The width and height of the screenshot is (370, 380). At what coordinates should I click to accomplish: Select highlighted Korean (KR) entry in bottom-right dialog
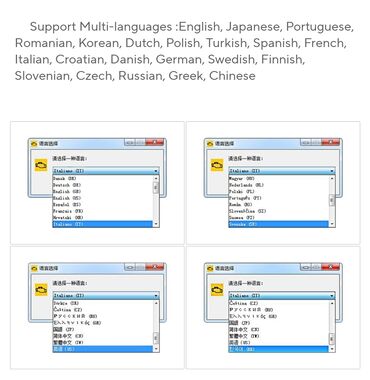click(x=279, y=349)
